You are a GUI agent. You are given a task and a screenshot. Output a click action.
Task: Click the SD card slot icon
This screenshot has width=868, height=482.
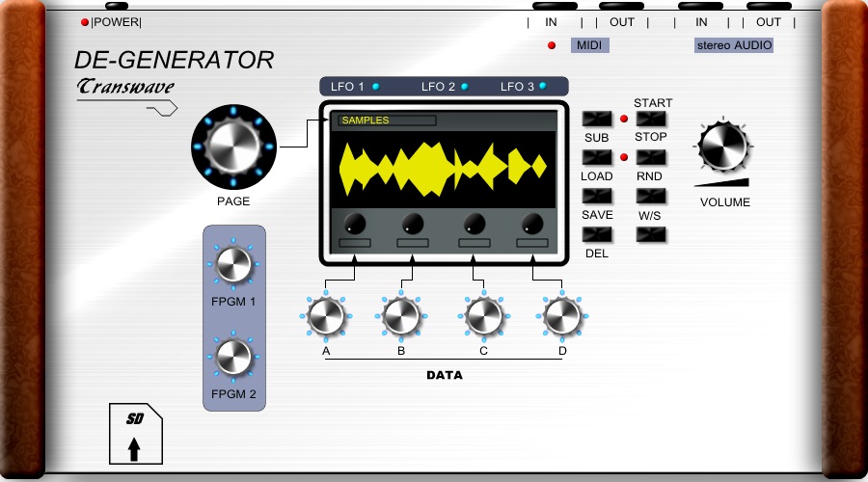coord(134,433)
